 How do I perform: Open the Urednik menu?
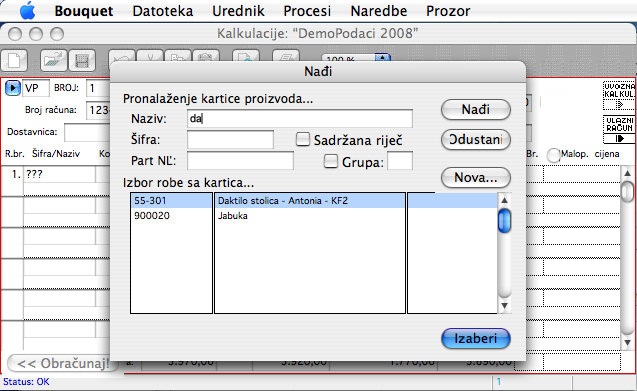pyautogui.click(x=238, y=11)
